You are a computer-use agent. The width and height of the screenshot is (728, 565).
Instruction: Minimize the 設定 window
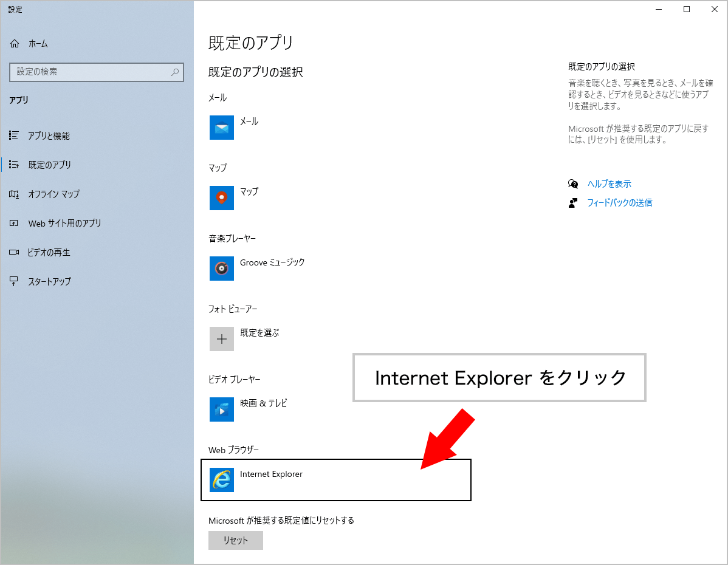click(x=658, y=9)
